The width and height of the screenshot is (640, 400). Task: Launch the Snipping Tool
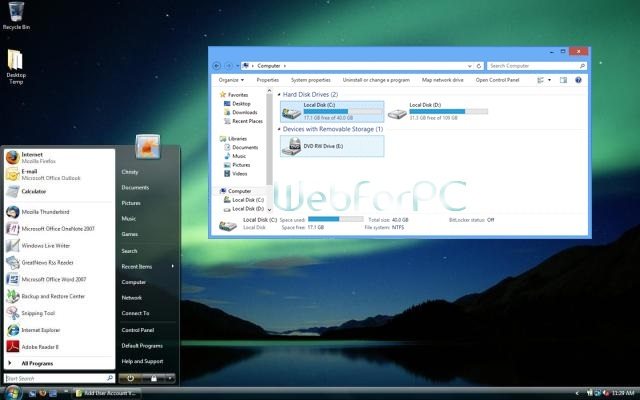click(59, 313)
